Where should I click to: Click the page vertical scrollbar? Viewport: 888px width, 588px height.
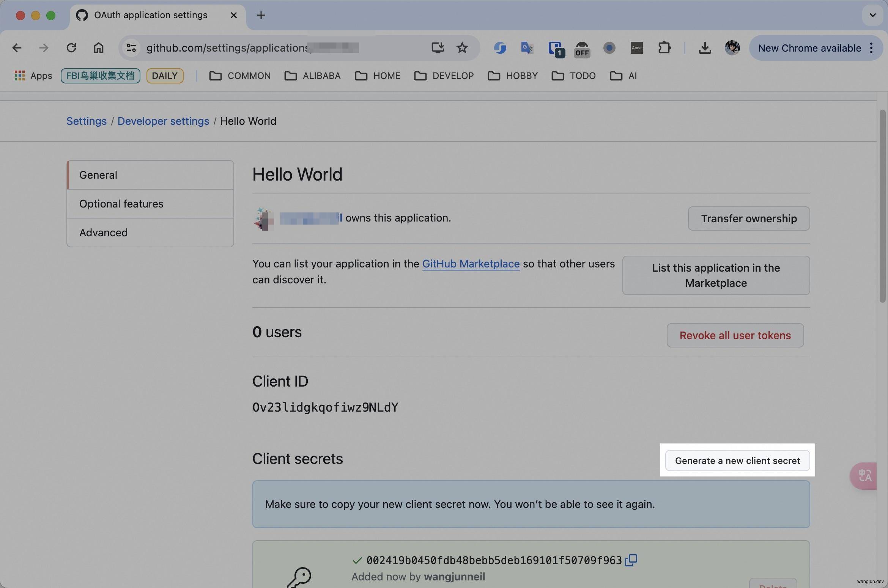[882, 206]
